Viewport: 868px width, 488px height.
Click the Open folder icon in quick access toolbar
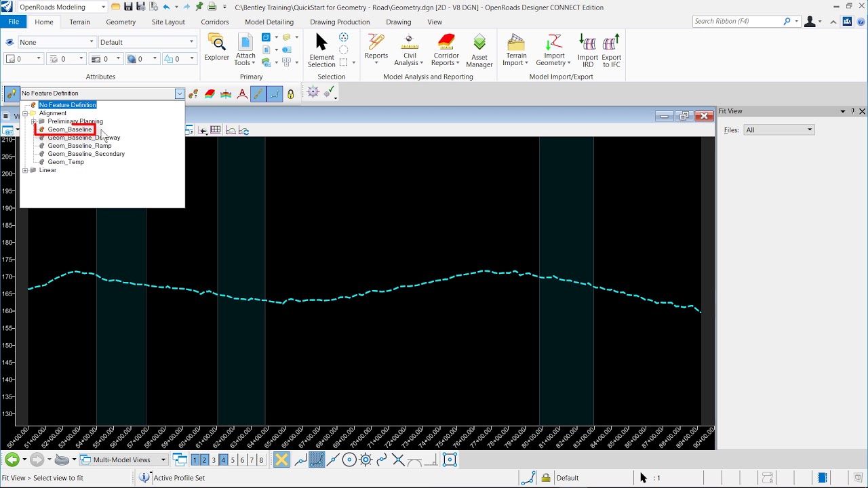[115, 7]
